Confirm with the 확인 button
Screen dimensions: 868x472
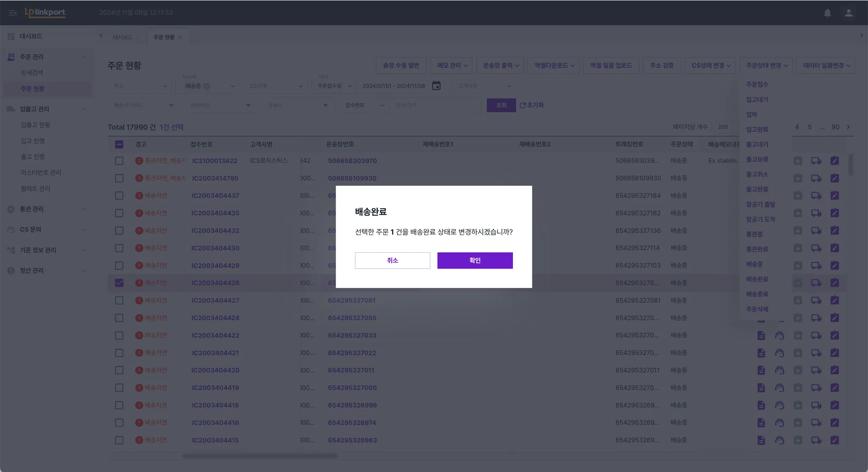click(475, 260)
